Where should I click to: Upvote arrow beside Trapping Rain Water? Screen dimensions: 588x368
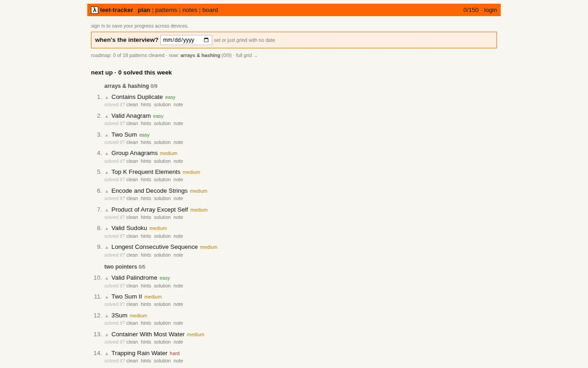pos(107,354)
